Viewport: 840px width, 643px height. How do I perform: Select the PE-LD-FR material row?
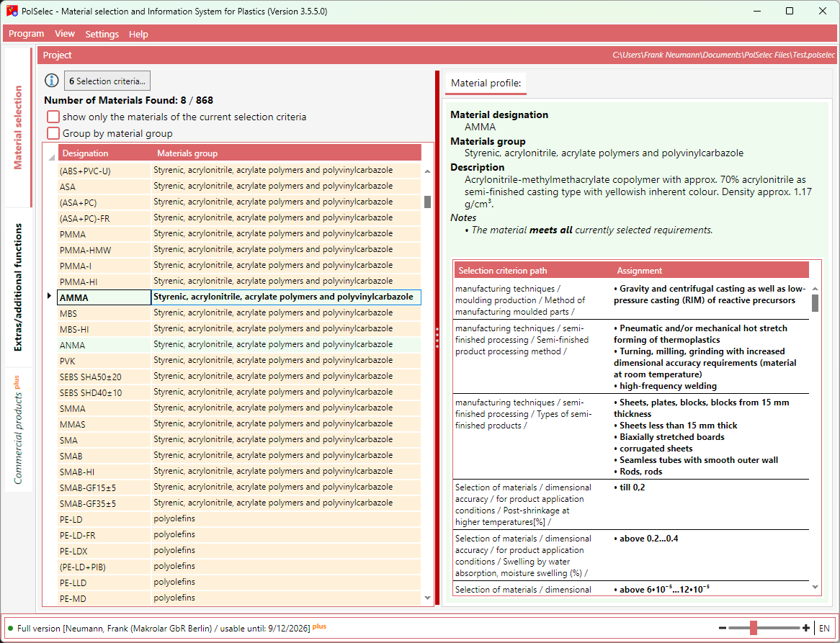point(239,535)
